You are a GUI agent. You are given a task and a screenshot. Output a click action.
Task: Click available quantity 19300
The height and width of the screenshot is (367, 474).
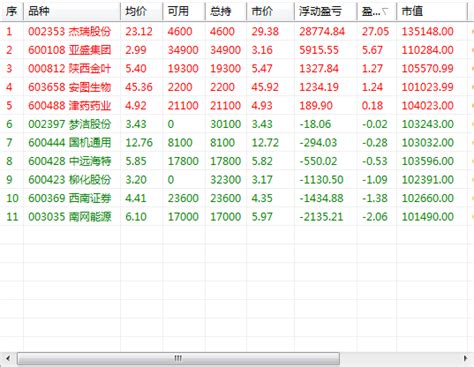(183, 69)
